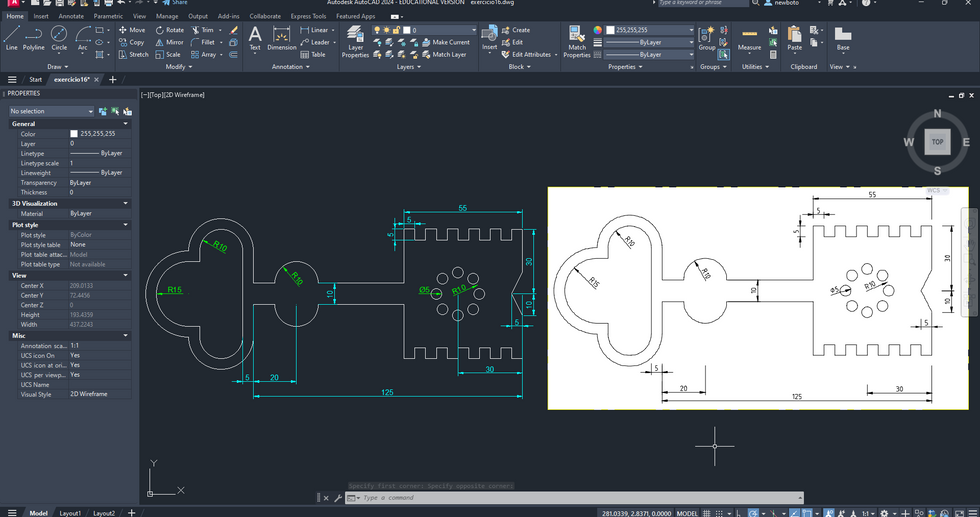Viewport: 980px width, 517px height.
Task: Click Make Current layer button
Action: [x=445, y=42]
